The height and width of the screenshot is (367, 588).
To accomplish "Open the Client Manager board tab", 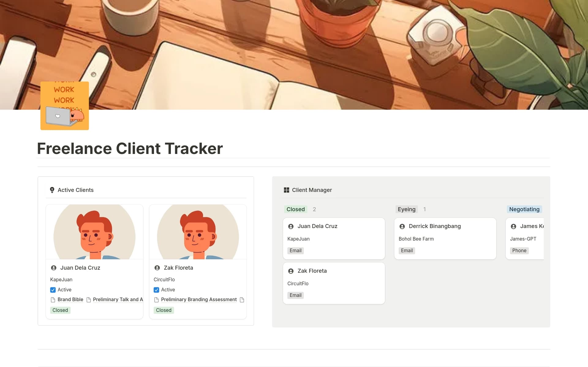I will click(x=312, y=190).
